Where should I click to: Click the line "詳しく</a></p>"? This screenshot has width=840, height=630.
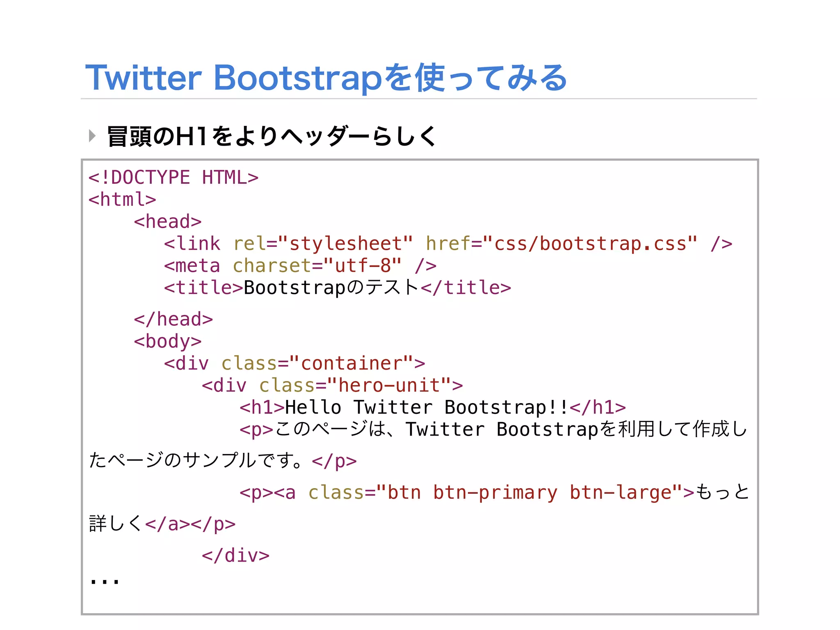coord(162,524)
